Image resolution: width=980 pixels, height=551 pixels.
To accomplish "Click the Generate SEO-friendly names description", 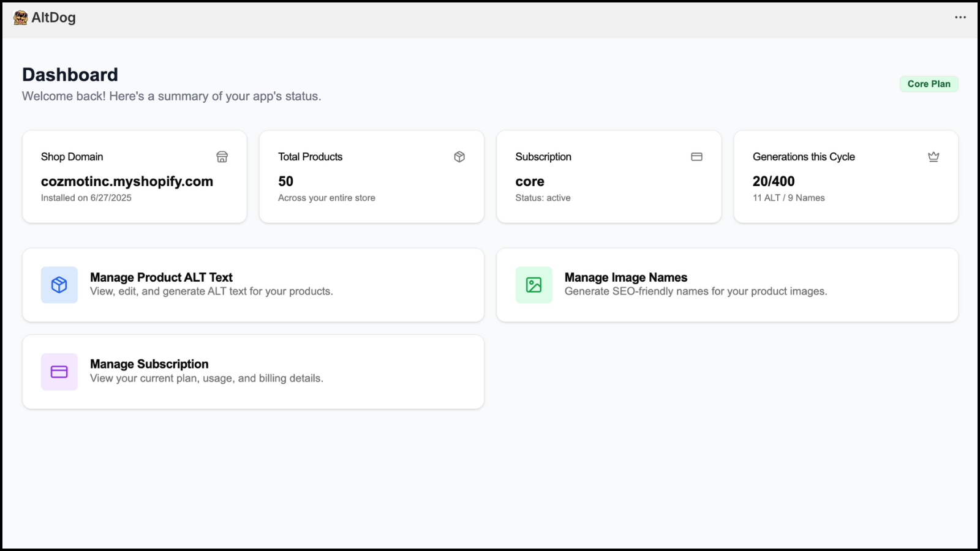I will tap(696, 291).
